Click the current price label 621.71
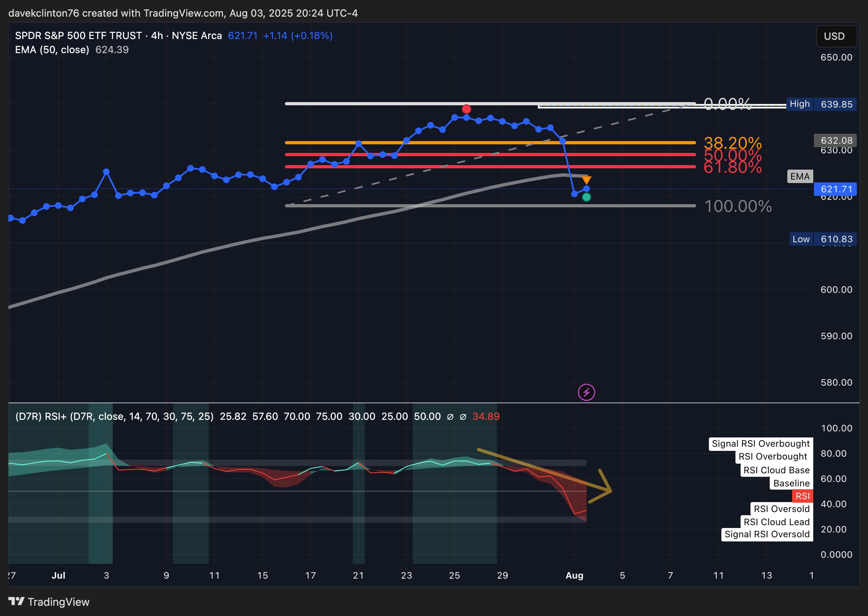This screenshot has height=616, width=868. 835,189
